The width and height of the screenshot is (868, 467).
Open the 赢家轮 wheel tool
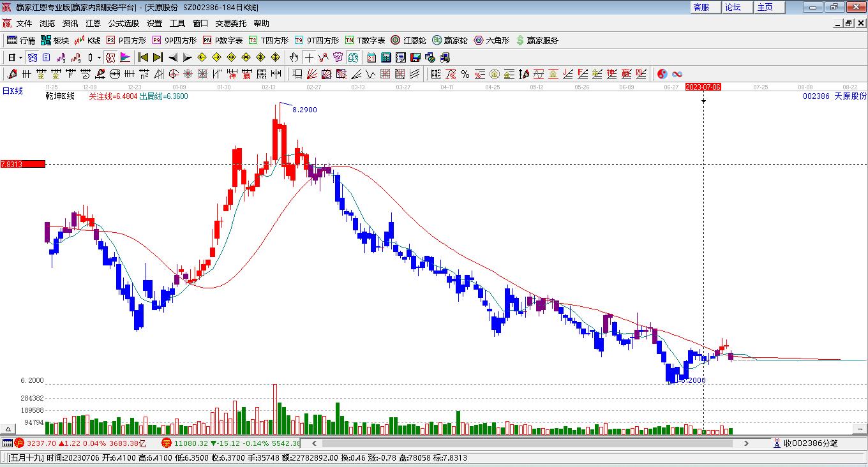point(450,40)
